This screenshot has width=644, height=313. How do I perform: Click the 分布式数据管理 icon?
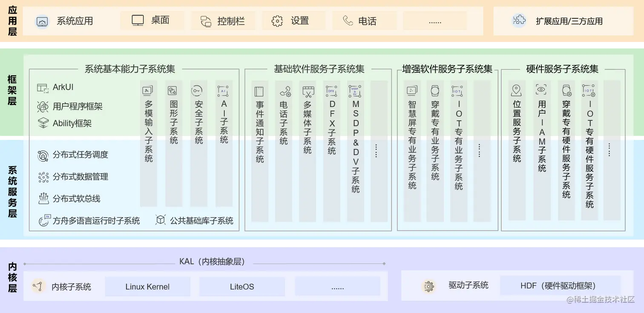(x=43, y=177)
